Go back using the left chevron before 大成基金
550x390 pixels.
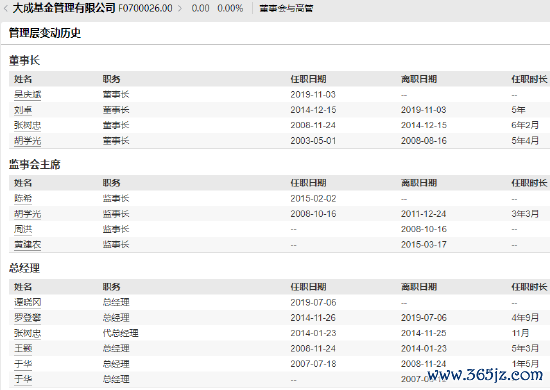click(x=5, y=8)
